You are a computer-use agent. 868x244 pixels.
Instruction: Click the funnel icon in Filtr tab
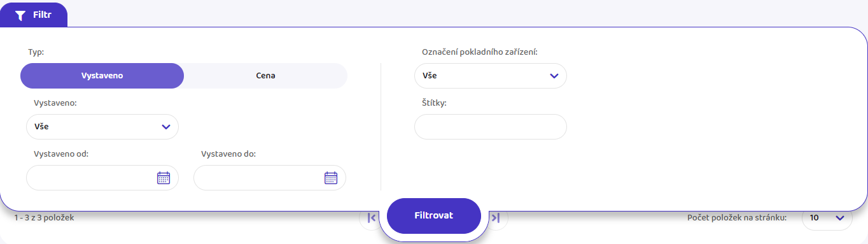[x=20, y=15]
